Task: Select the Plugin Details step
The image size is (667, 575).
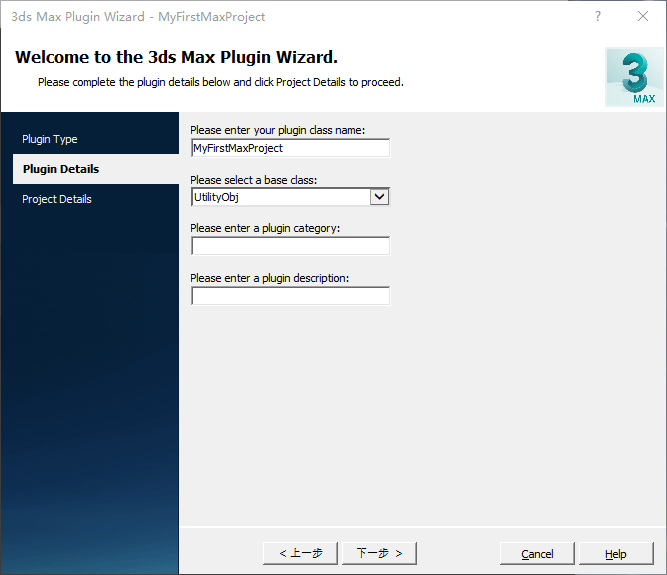Action: [61, 169]
